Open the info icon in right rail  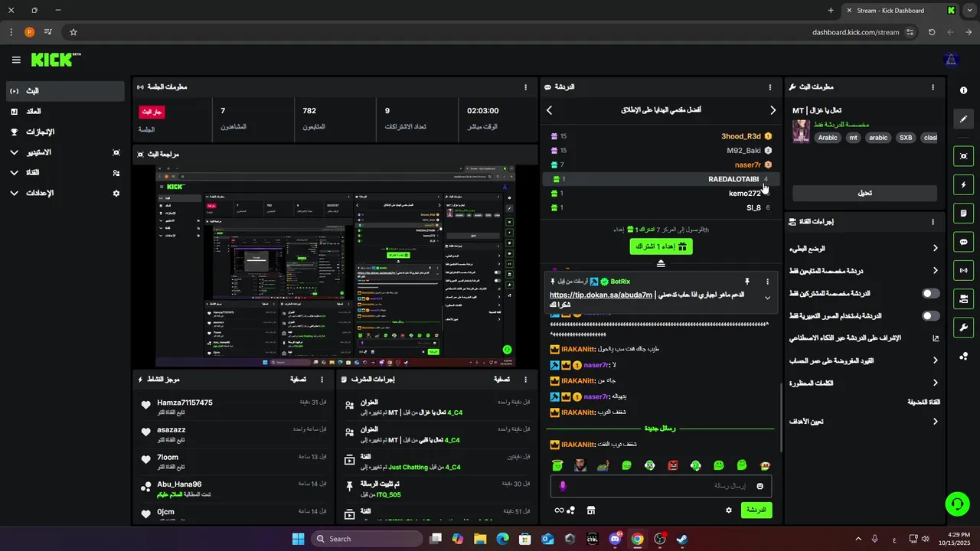click(x=963, y=90)
